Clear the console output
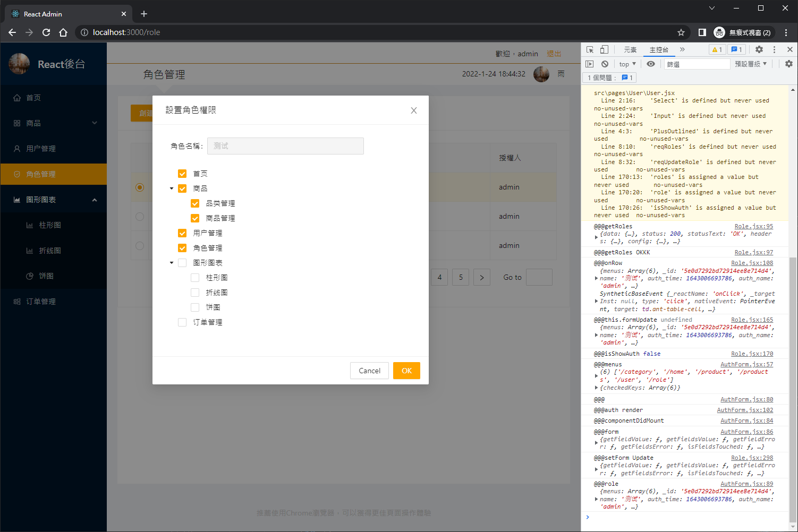798x532 pixels. coord(605,64)
